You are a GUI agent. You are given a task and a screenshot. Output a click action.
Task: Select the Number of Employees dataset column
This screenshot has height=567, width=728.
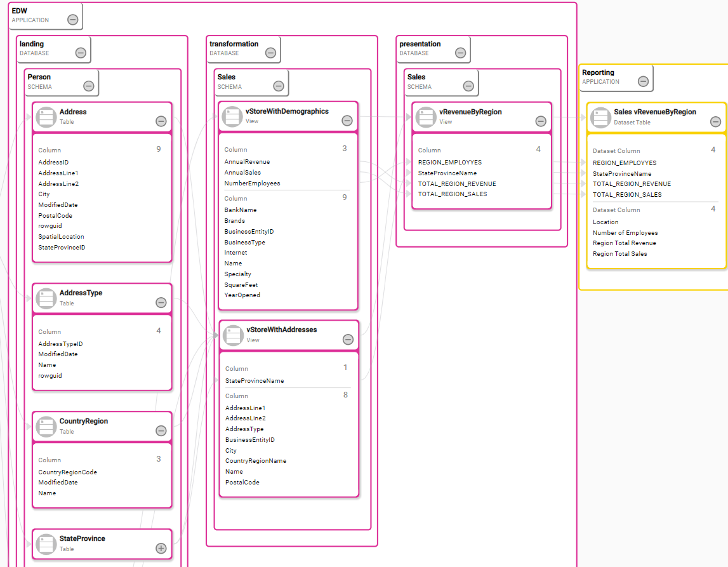[625, 232]
